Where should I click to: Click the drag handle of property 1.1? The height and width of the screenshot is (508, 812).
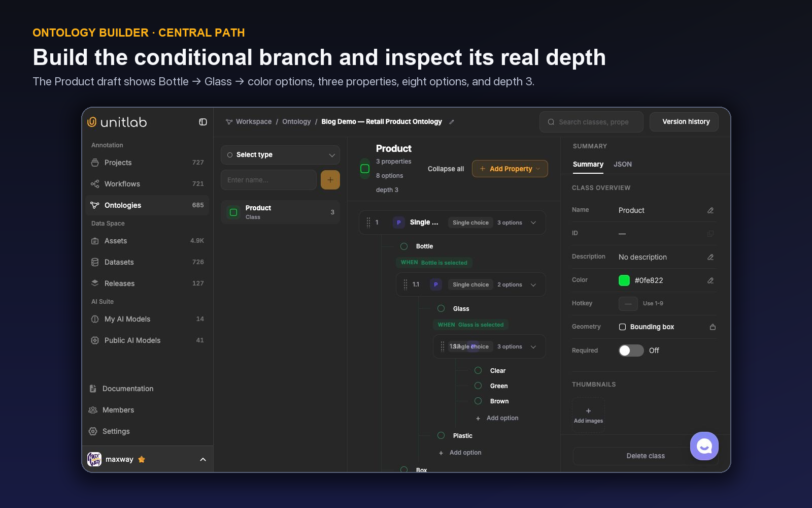coord(405,284)
